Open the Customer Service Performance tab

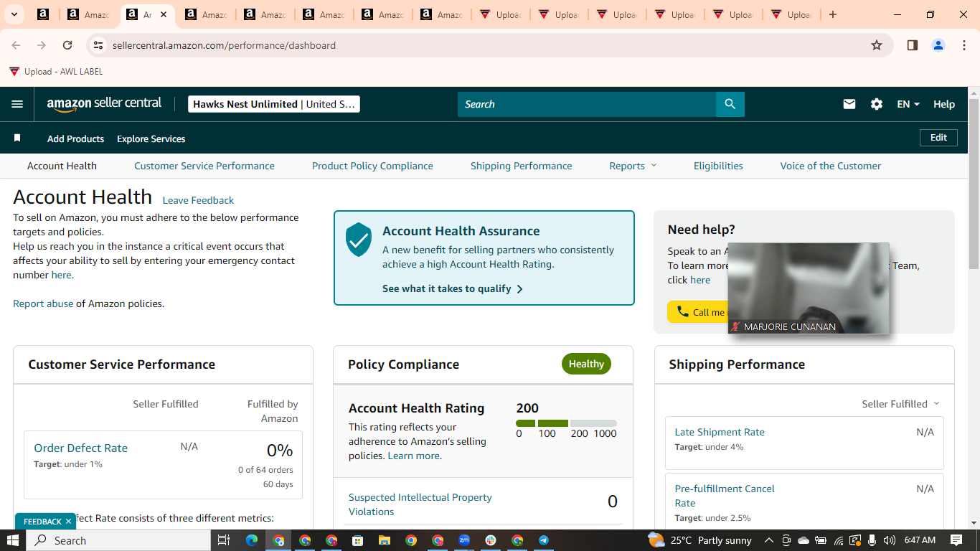[204, 166]
